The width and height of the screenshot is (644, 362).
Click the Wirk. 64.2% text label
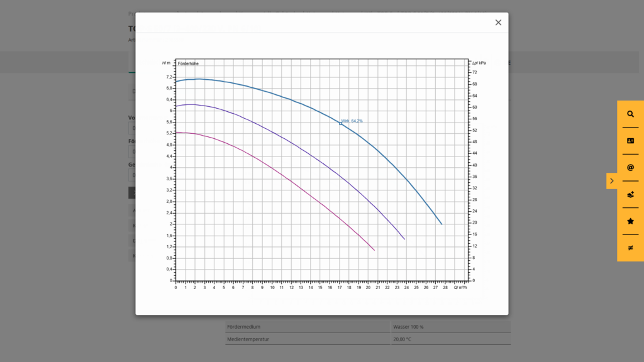352,121
